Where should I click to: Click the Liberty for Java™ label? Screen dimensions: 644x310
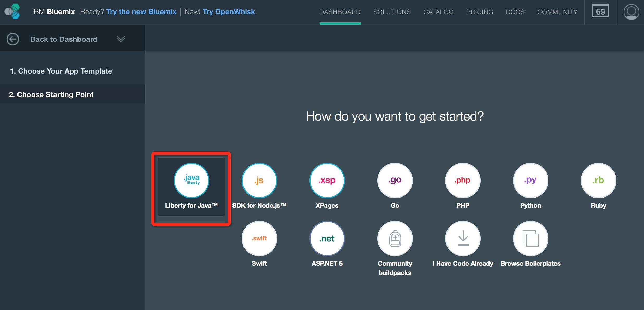tap(191, 205)
